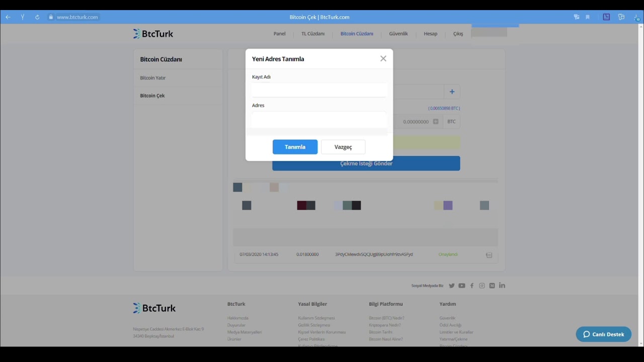Open the Çerez Politikası footer link
Image resolution: width=644 pixels, height=362 pixels.
tap(311, 339)
